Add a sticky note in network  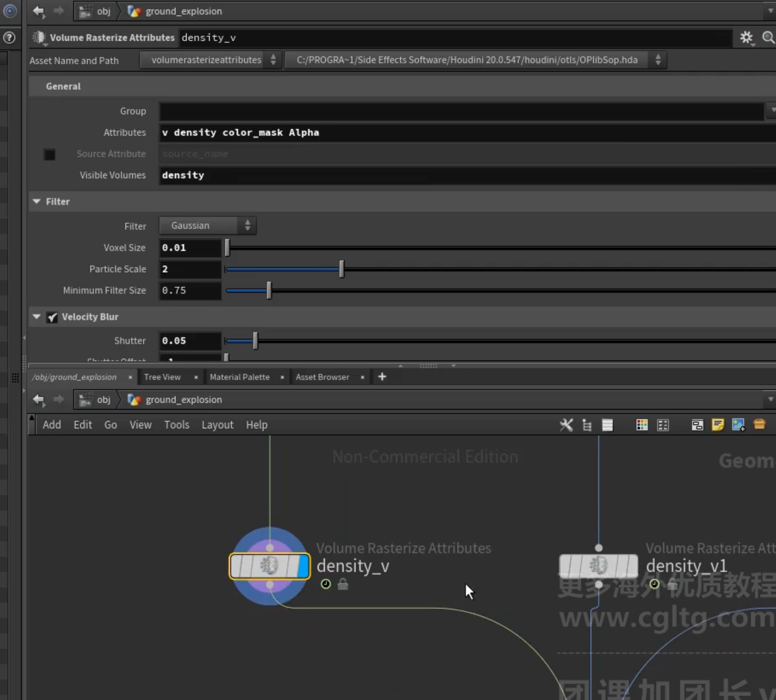click(x=718, y=425)
